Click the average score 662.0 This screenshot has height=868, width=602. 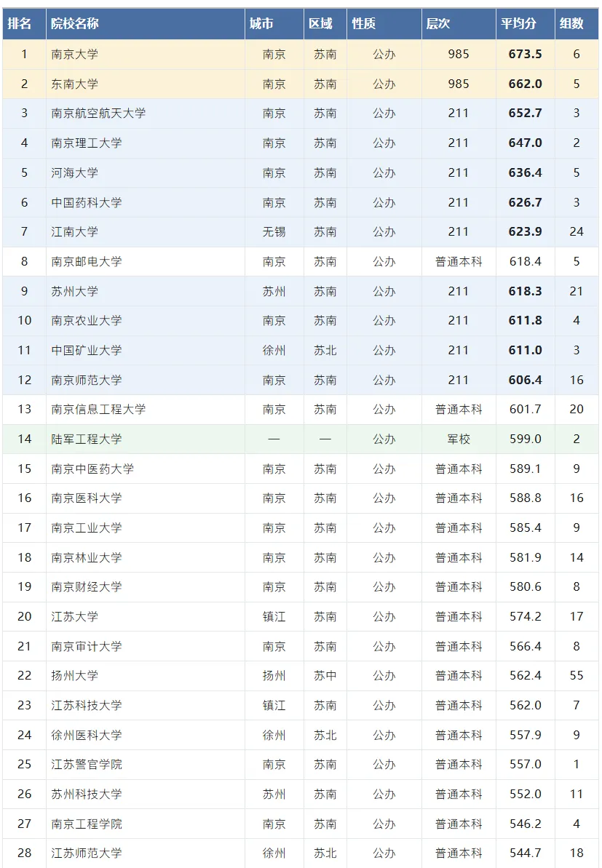coord(525,84)
